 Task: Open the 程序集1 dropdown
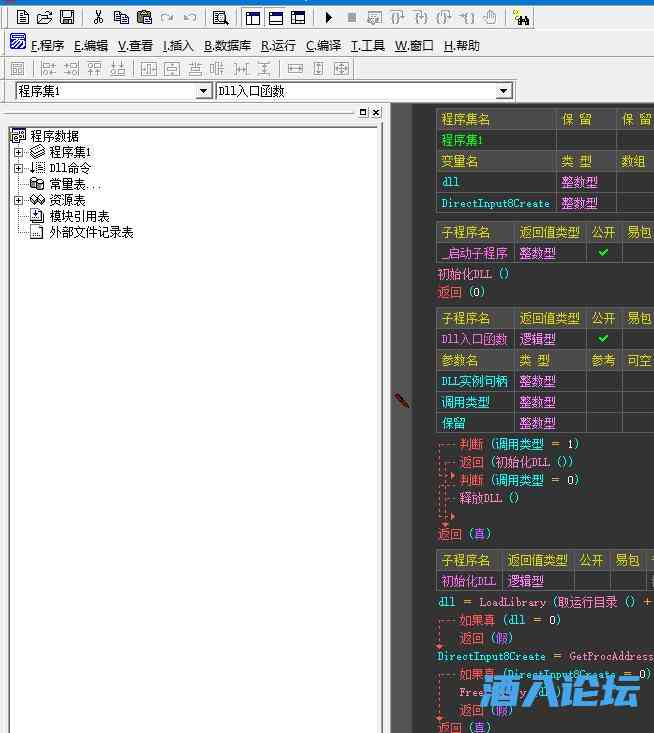(203, 91)
